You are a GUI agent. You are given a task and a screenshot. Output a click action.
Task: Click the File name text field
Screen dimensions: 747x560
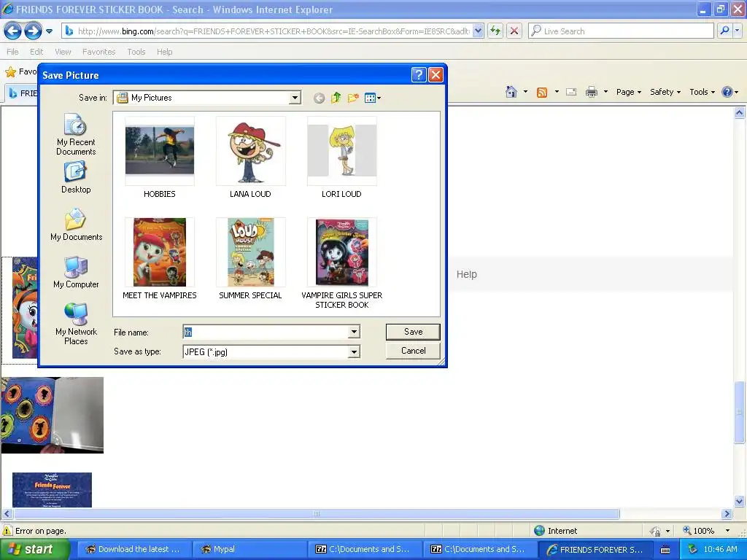click(x=266, y=332)
